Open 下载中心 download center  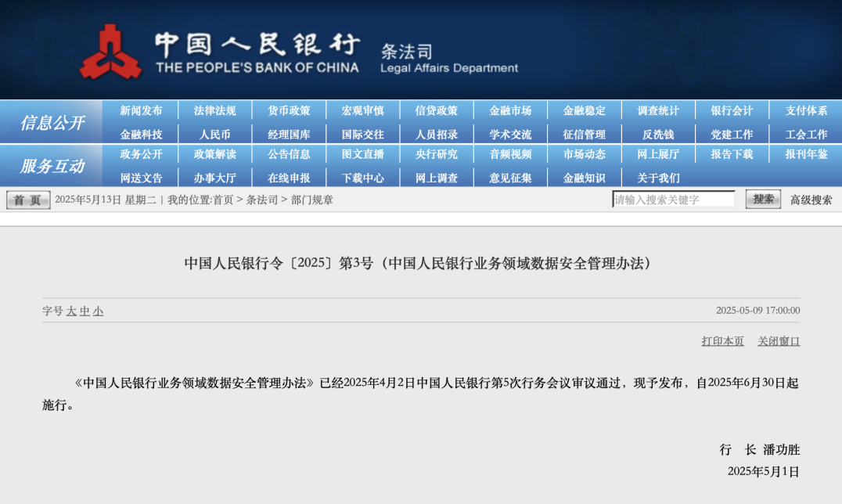(x=362, y=178)
